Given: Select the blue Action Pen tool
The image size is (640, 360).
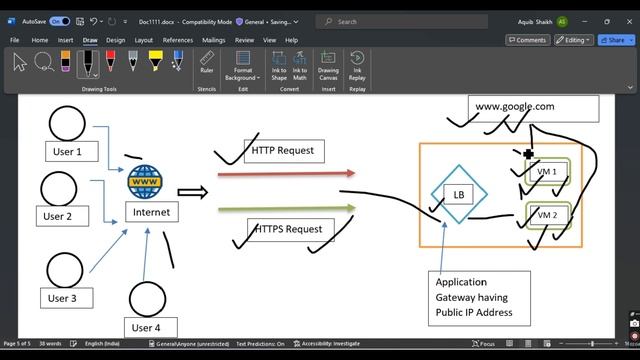Looking at the screenshot, I should tap(178, 61).
